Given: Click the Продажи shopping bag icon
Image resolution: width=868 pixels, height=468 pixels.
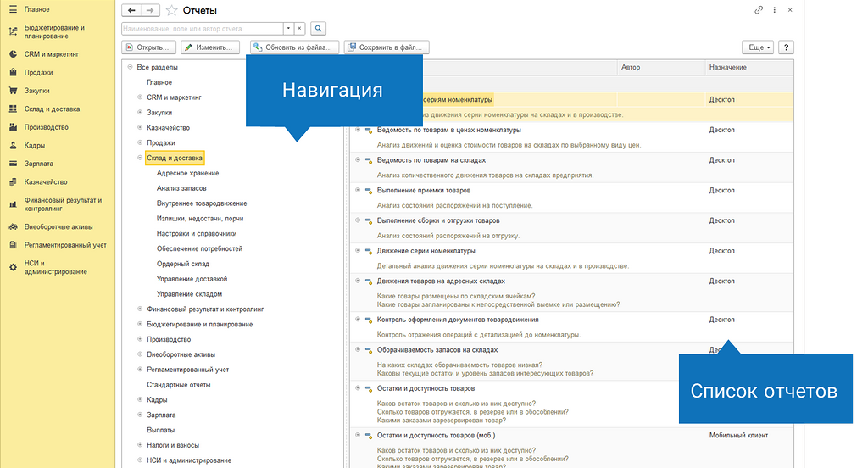Looking at the screenshot, I should [13, 73].
